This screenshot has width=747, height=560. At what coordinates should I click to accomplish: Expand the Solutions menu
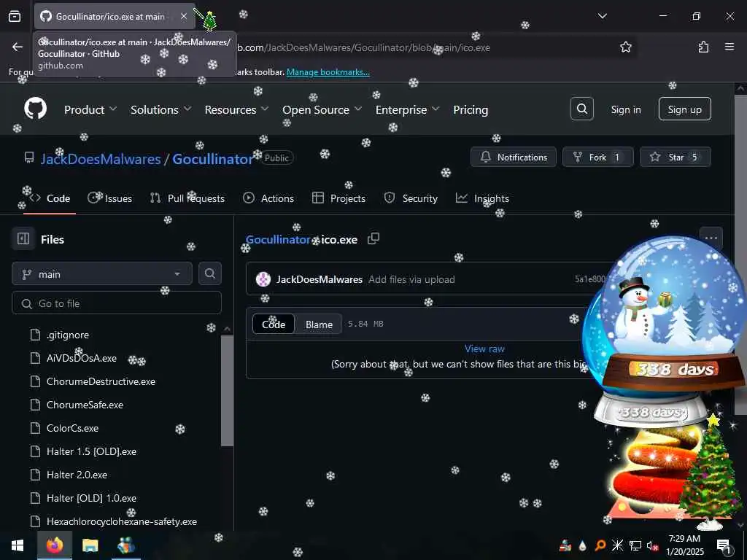160,109
